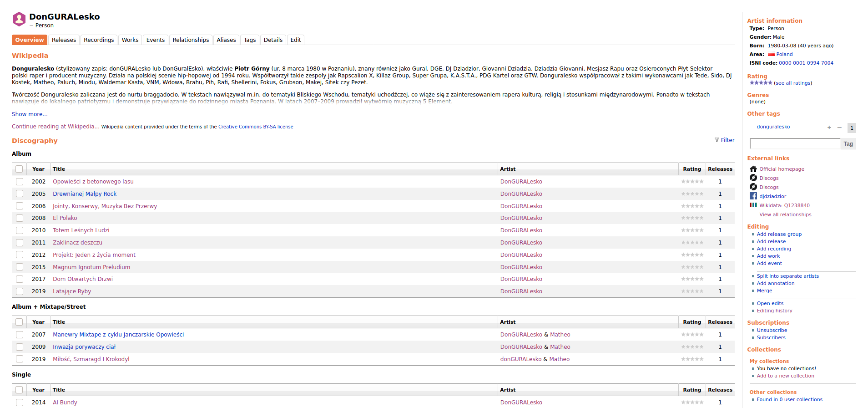Viewport: 868px width, 408px height.
Task: Click the donguralesko tag link
Action: [x=773, y=127]
